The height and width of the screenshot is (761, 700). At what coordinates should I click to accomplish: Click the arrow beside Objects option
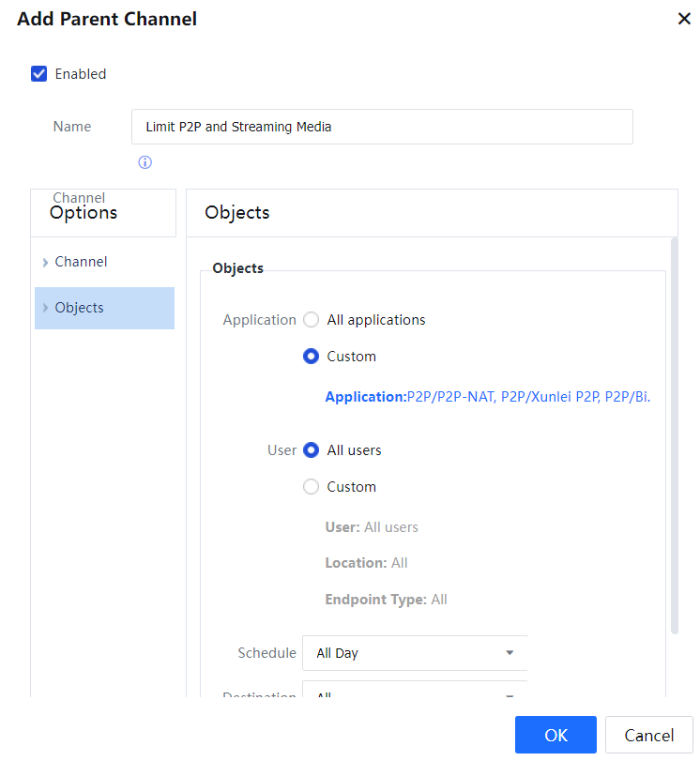click(45, 309)
